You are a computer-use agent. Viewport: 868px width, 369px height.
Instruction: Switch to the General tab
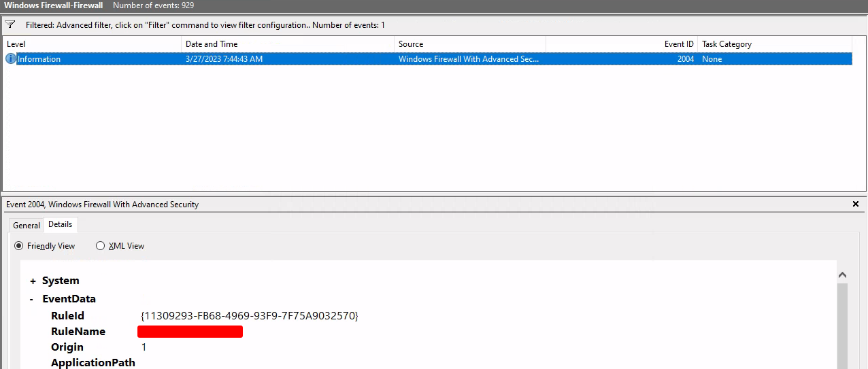click(x=27, y=226)
